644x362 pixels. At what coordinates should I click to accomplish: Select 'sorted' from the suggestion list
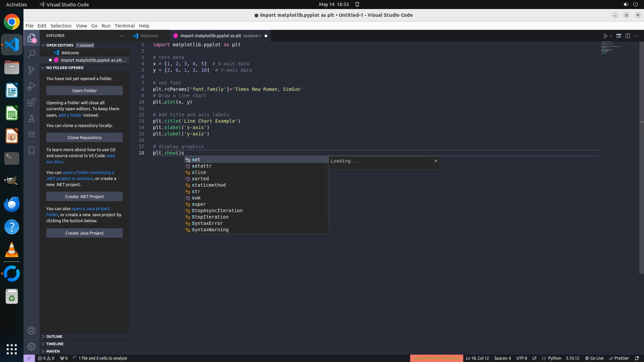pos(200,179)
